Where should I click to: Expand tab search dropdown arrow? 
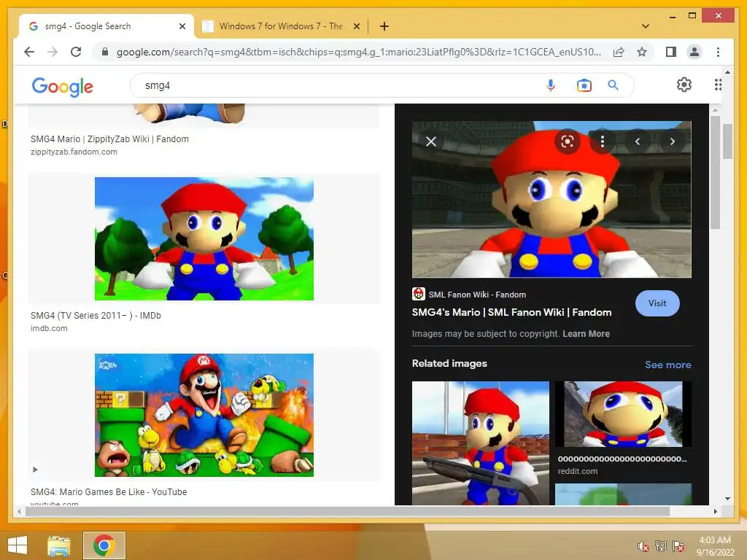pyautogui.click(x=646, y=26)
